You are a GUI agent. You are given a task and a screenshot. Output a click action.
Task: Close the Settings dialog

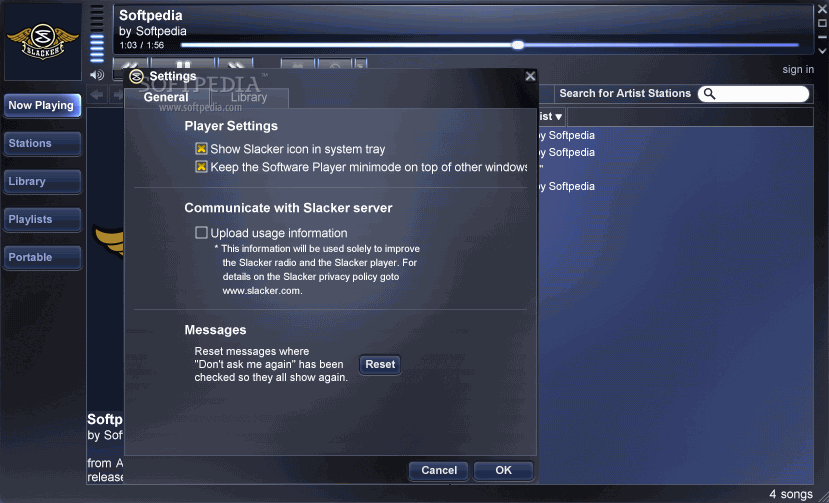[530, 76]
